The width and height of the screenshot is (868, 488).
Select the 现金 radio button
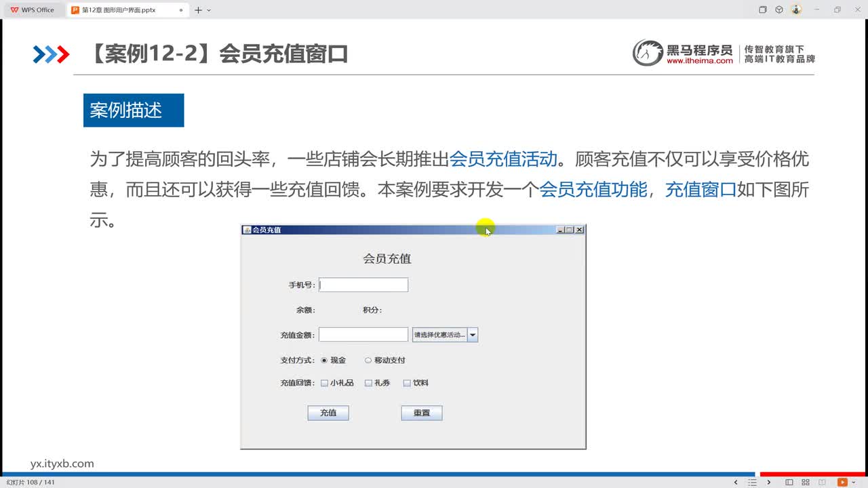(324, 361)
